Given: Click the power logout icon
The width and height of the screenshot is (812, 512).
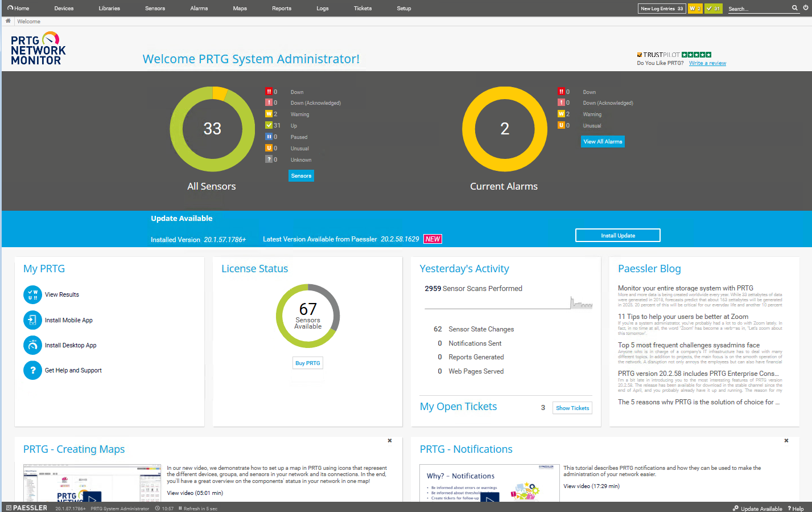Looking at the screenshot, I should click(806, 8).
